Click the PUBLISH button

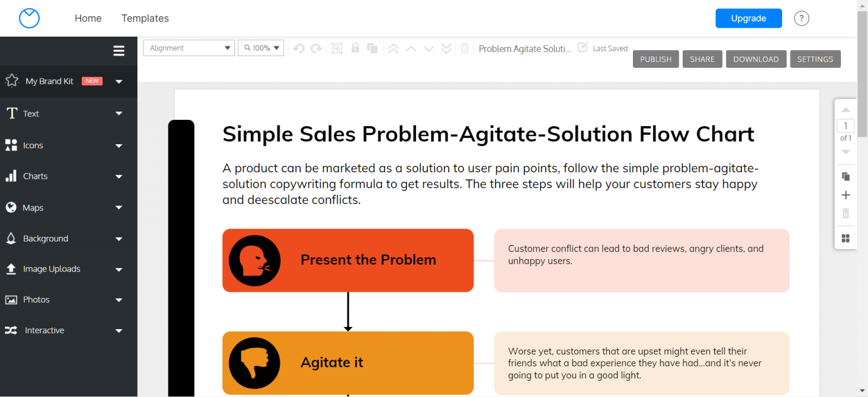[x=656, y=59]
